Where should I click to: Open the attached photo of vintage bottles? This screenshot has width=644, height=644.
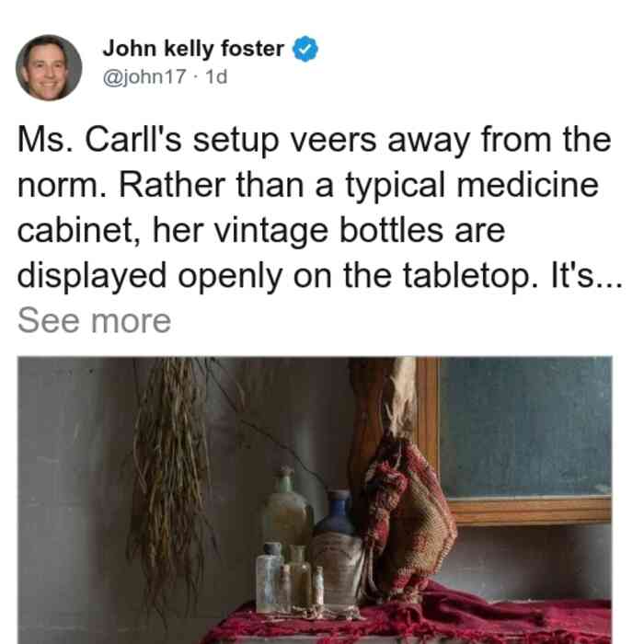tap(315, 500)
